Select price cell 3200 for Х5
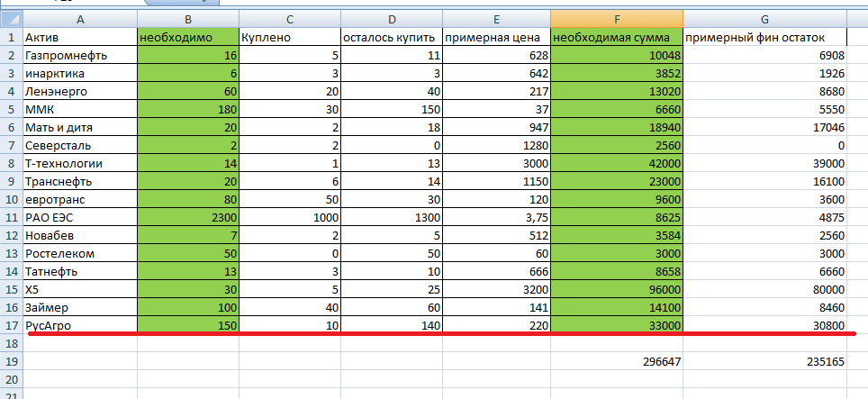868x399 pixels. (x=496, y=289)
